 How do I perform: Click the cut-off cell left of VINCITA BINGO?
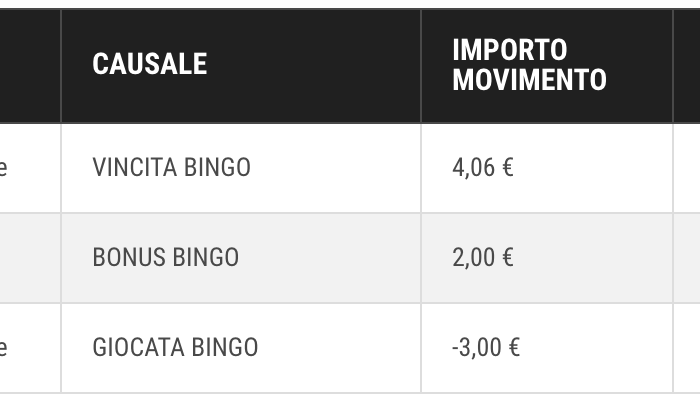[30, 168]
